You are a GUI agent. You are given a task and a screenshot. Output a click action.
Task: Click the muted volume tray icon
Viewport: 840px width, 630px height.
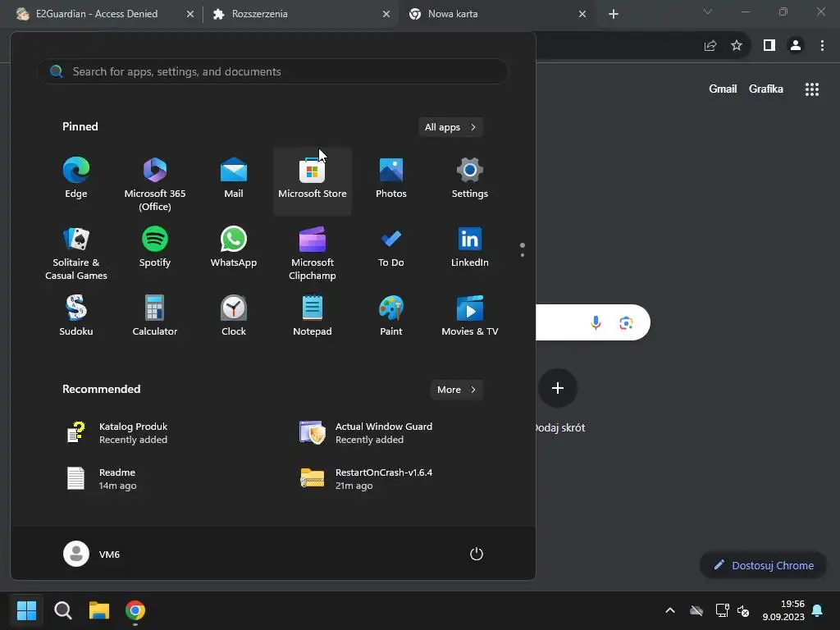(743, 610)
